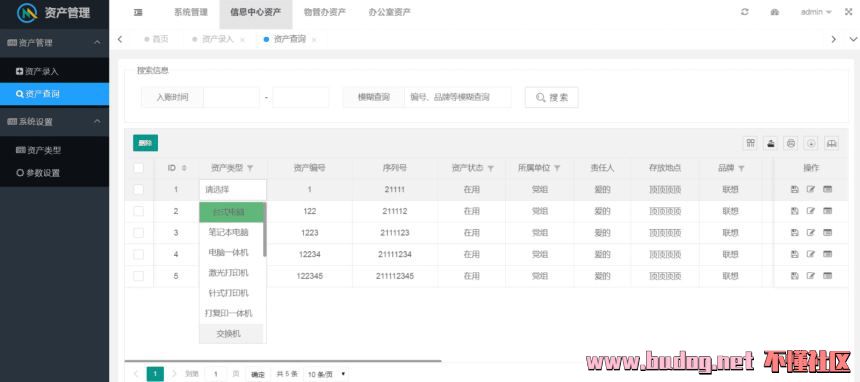Expand the tab options chevron at far right
The image size is (860, 382).
click(853, 39)
